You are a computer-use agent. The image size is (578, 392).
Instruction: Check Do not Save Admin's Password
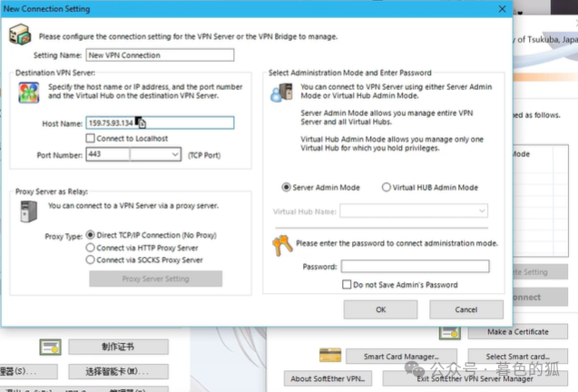tap(347, 284)
